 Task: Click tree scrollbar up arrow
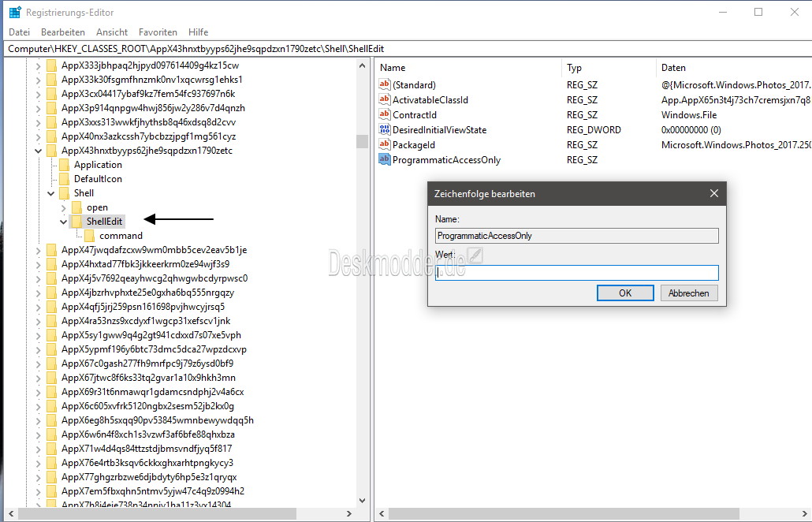[x=362, y=65]
